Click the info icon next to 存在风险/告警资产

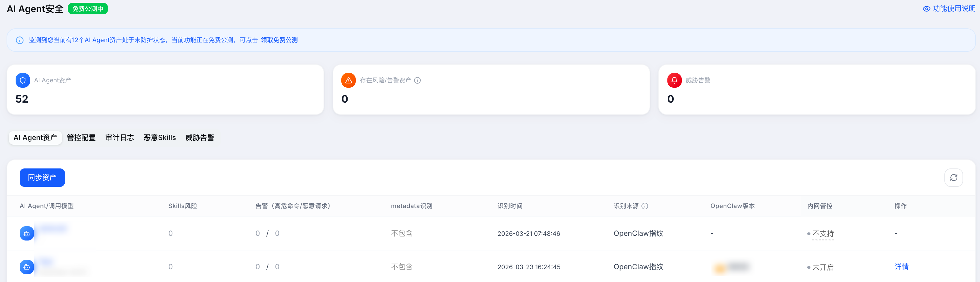(417, 80)
